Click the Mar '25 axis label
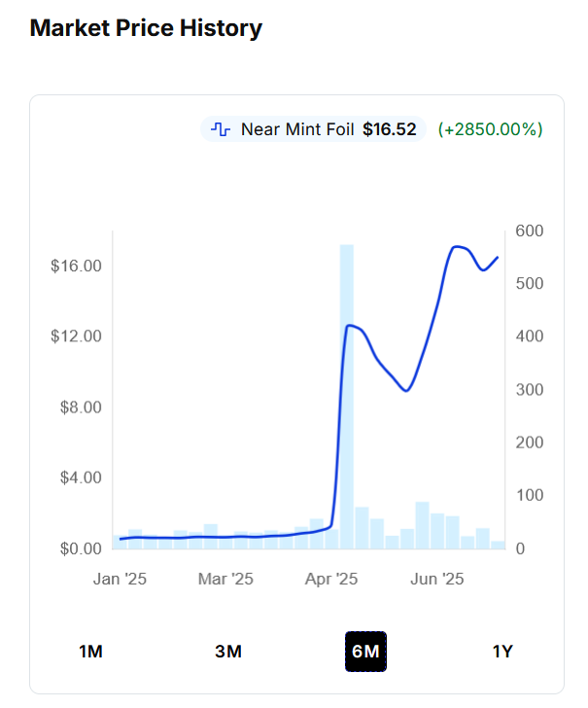The width and height of the screenshot is (588, 708). [225, 579]
